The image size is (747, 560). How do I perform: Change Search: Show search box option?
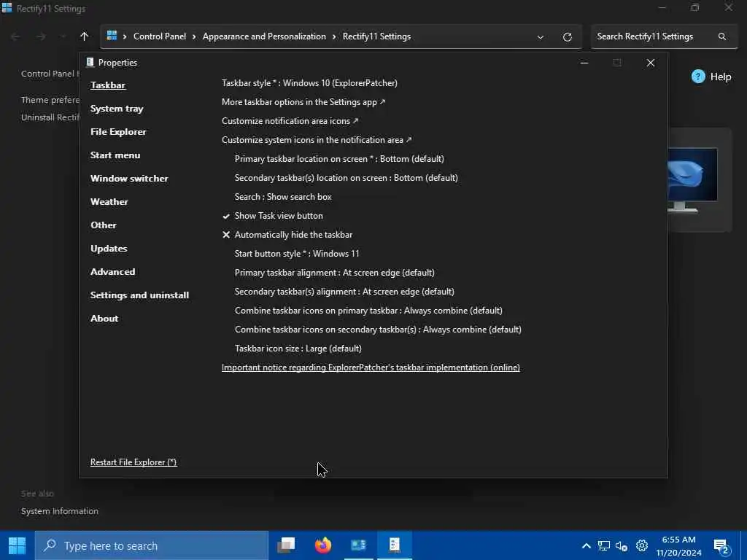coord(283,197)
